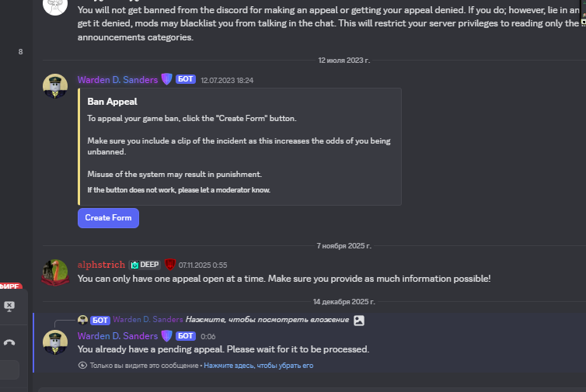
Task: Click the 12.07.2023 18:24 message timestamp
Action: 227,80
